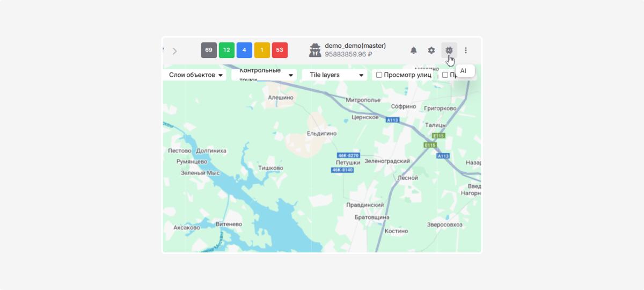Expand sidebar with the right chevron arrow
The height and width of the screenshot is (290, 644).
click(x=174, y=51)
